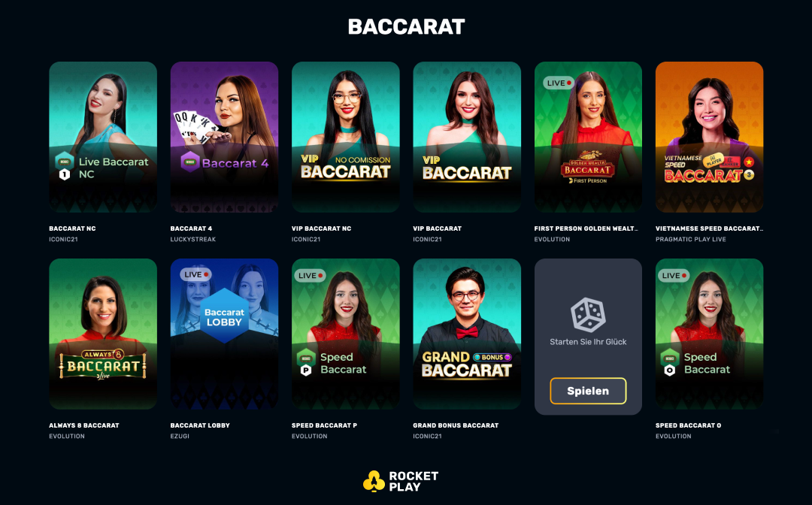The height and width of the screenshot is (505, 812).
Task: Click the PRAGMATIC PLAY LIVE provider label
Action: [691, 239]
